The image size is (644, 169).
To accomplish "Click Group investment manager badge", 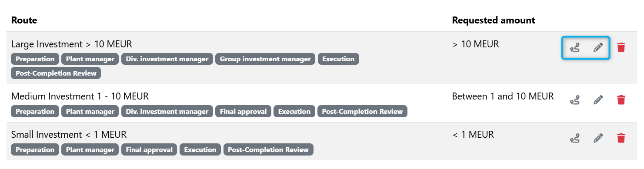I will [x=265, y=59].
